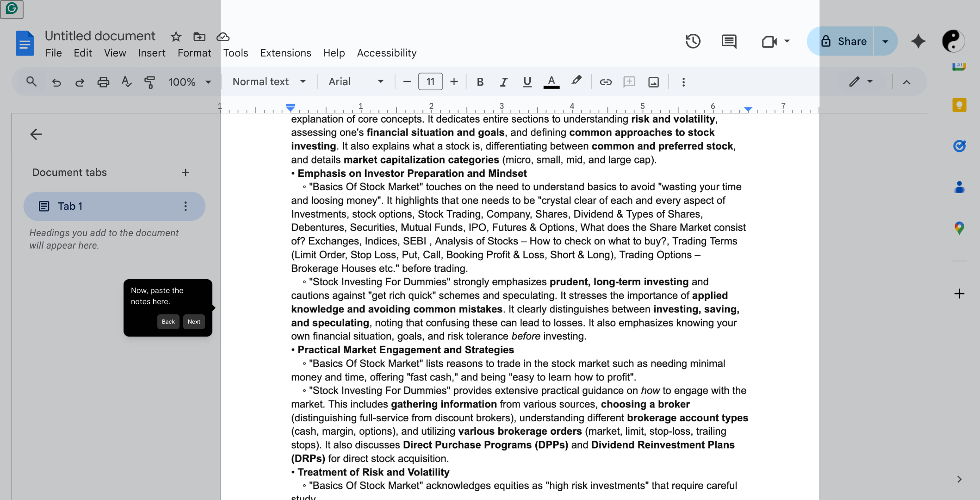The image size is (980, 500).
Task: Click the Untitled document title
Action: click(100, 36)
